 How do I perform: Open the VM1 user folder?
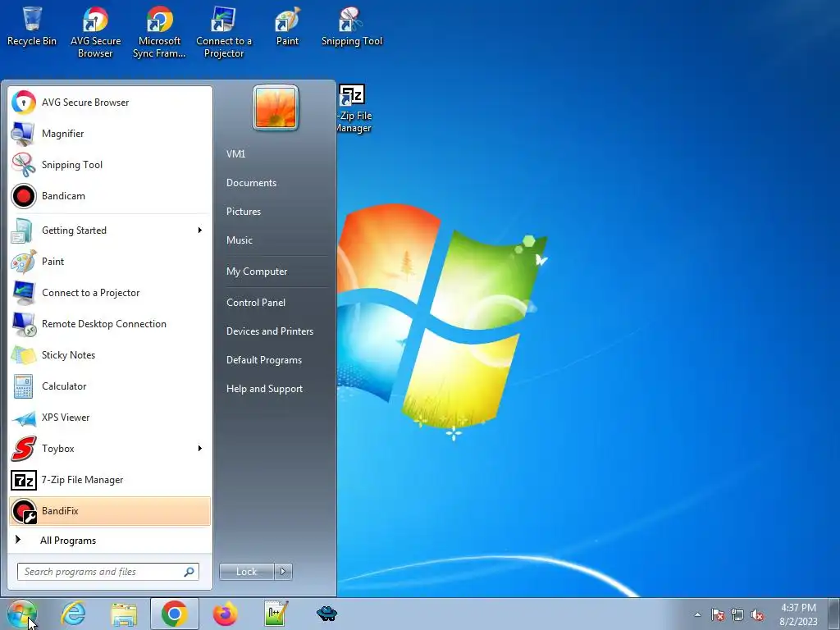point(276,153)
